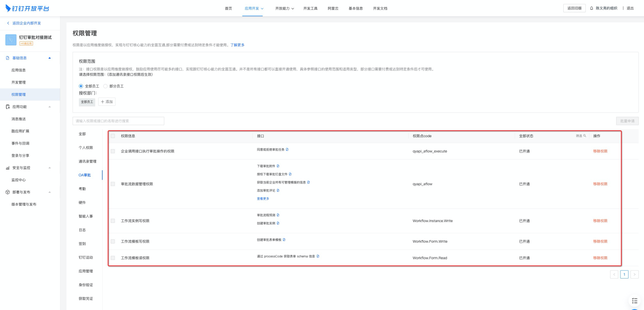Screen dimensions: 644x310
Task: Go to next page arrow in pagination
Action: [x=635, y=274]
